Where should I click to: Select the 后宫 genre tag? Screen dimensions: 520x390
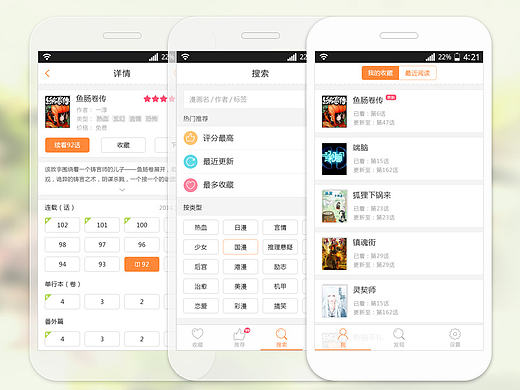pyautogui.click(x=201, y=267)
